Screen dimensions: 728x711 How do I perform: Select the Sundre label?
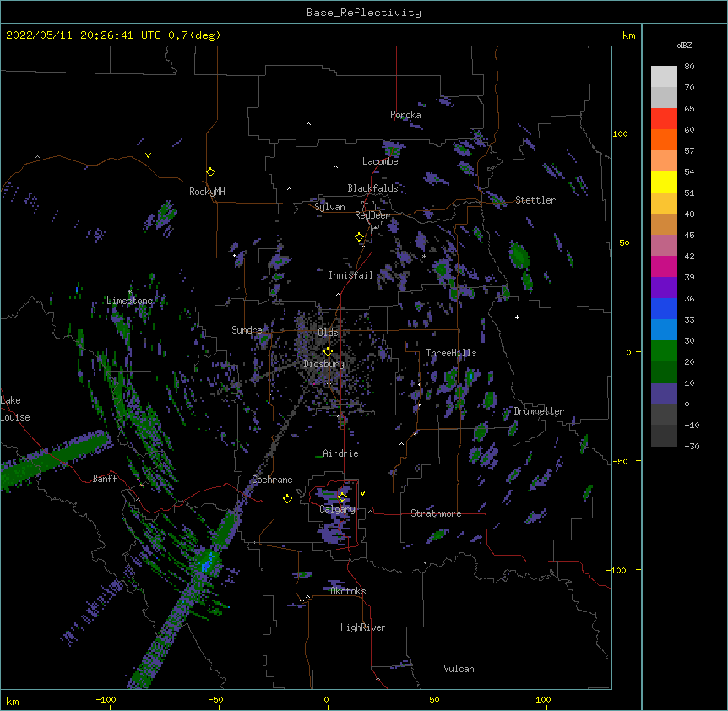(247, 330)
